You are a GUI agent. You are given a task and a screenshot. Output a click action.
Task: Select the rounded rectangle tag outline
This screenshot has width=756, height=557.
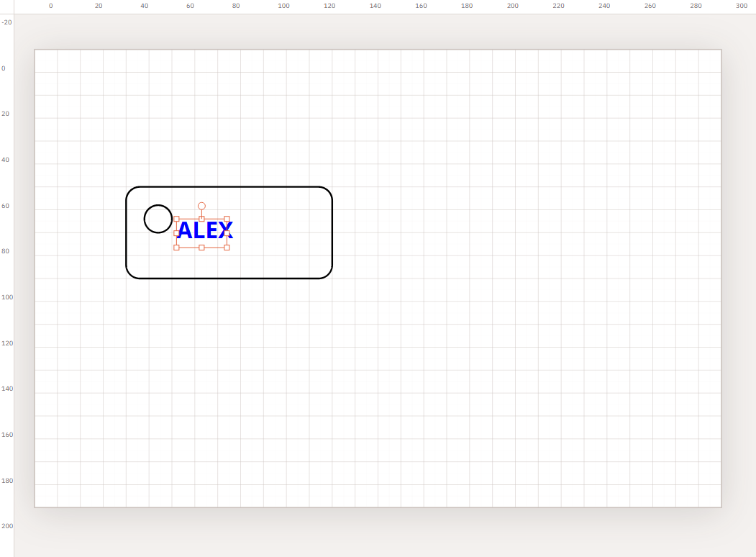[229, 232]
